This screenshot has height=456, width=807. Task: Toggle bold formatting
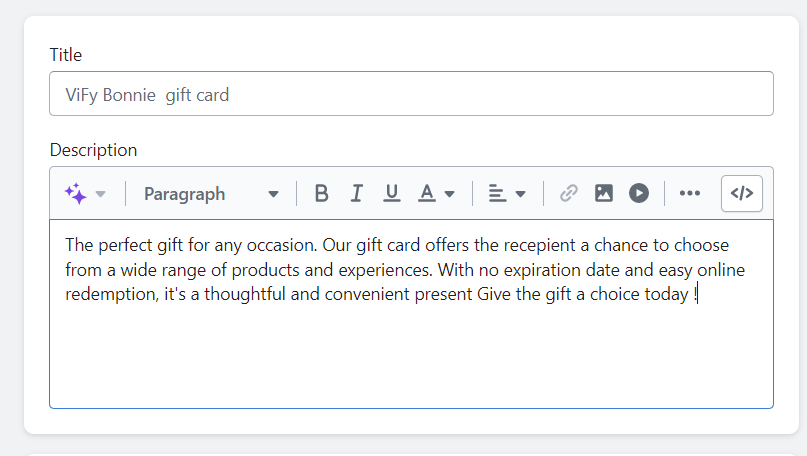tap(321, 194)
